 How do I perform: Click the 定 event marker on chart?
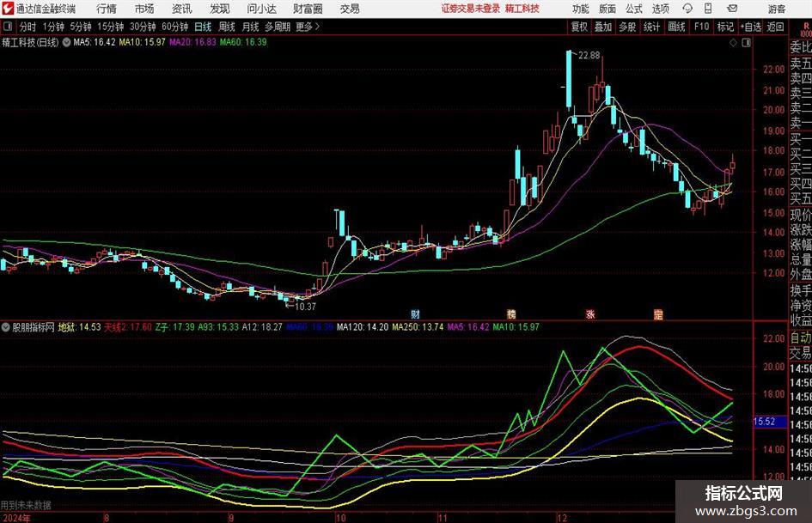[x=658, y=313]
